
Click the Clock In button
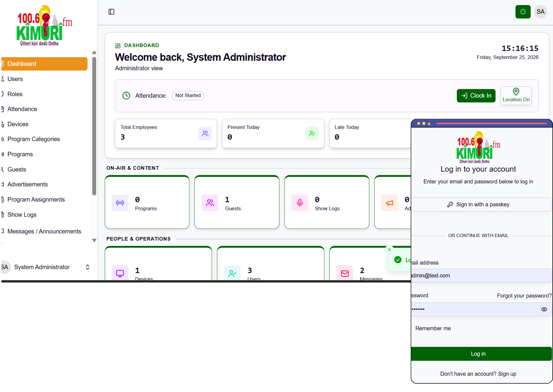(476, 96)
